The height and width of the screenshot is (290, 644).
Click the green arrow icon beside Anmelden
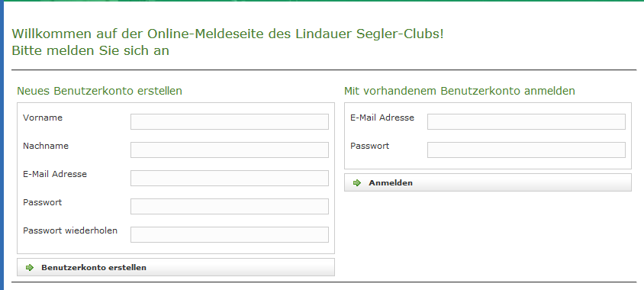click(357, 183)
